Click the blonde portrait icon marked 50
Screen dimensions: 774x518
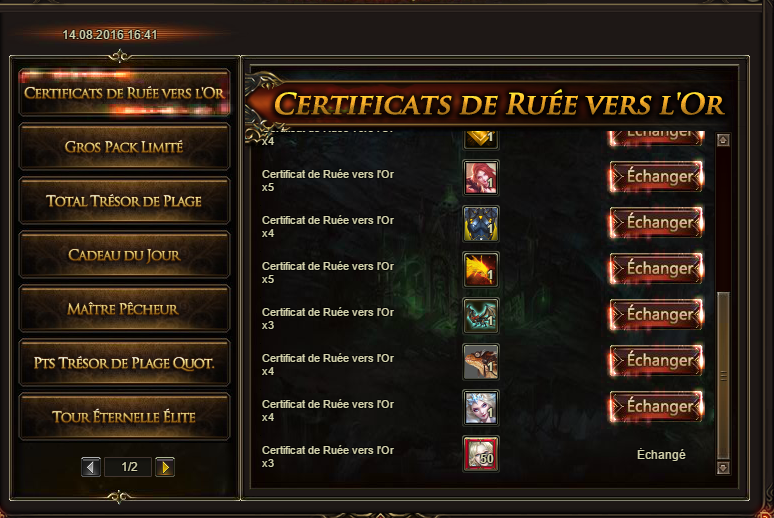coord(481,453)
